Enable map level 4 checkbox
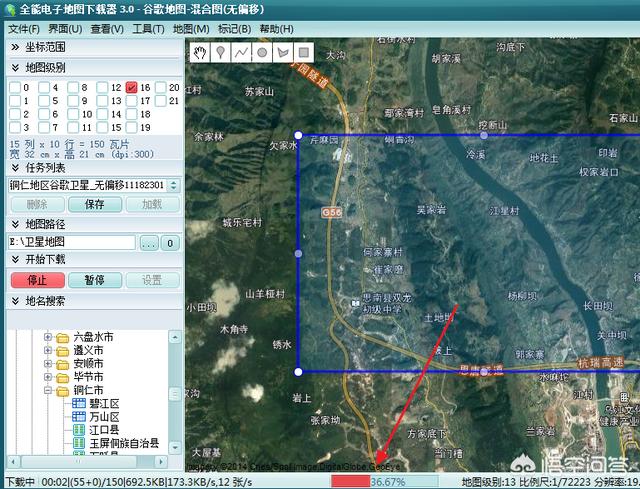Image resolution: width=640 pixels, height=489 pixels. point(44,87)
